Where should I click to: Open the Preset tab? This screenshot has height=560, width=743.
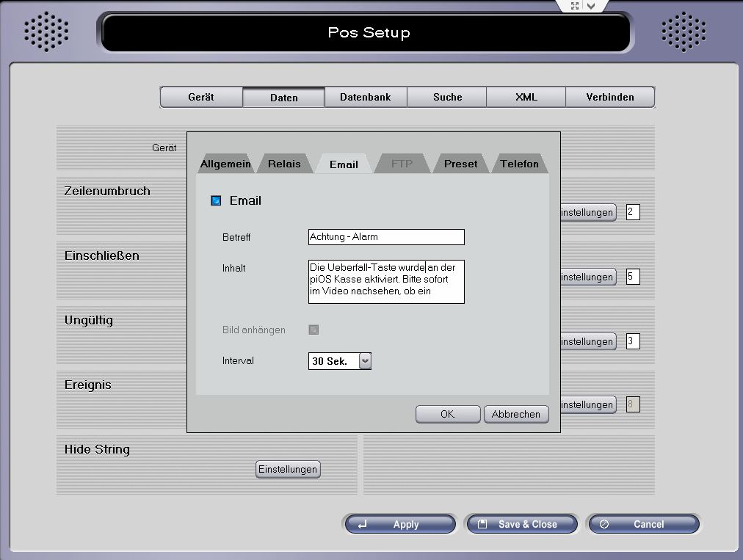click(x=460, y=164)
